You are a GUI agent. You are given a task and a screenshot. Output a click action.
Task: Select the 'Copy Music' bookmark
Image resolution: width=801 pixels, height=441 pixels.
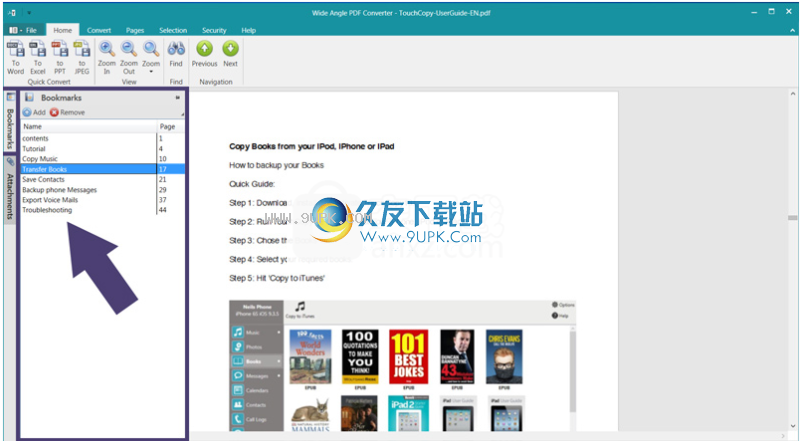click(40, 159)
